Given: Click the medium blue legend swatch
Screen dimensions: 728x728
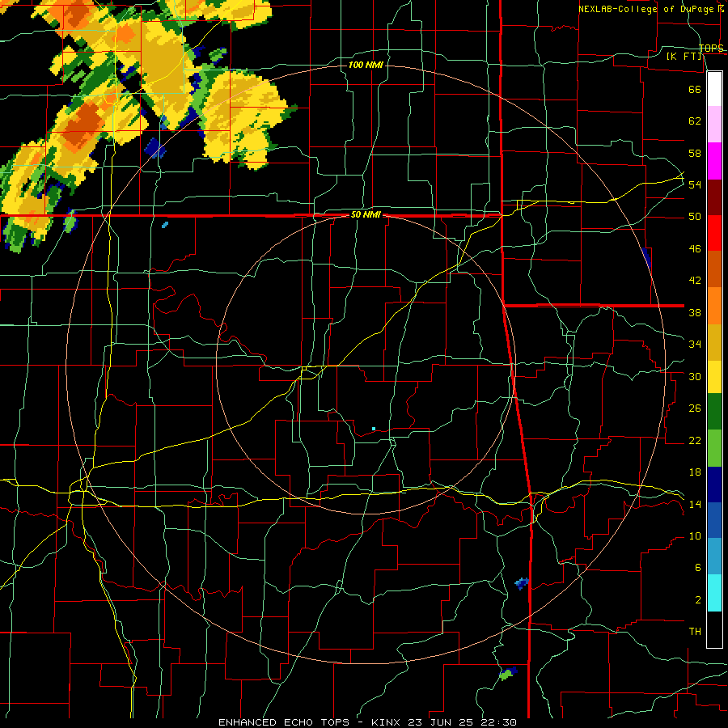Looking at the screenshot, I should [x=714, y=520].
